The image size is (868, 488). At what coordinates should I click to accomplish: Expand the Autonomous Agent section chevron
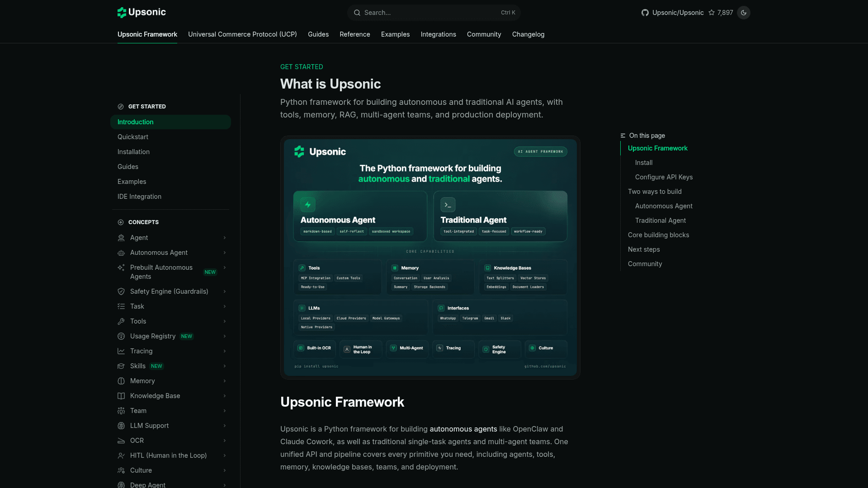point(225,253)
